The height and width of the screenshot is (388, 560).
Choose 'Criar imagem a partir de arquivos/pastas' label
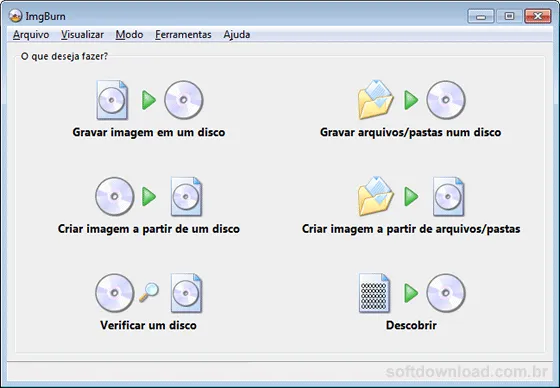(x=411, y=229)
